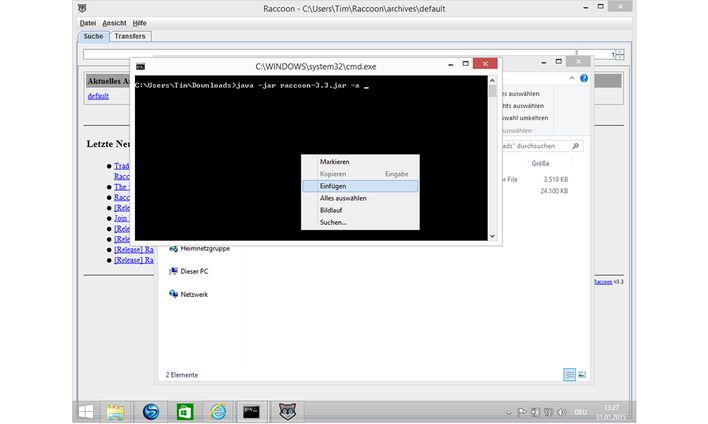Click the 2 Elemente status text
This screenshot has width=708, height=424.
pos(182,375)
